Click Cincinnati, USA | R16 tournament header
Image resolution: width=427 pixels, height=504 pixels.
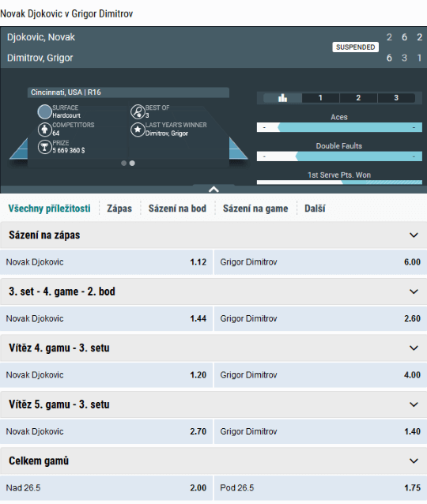(x=128, y=92)
